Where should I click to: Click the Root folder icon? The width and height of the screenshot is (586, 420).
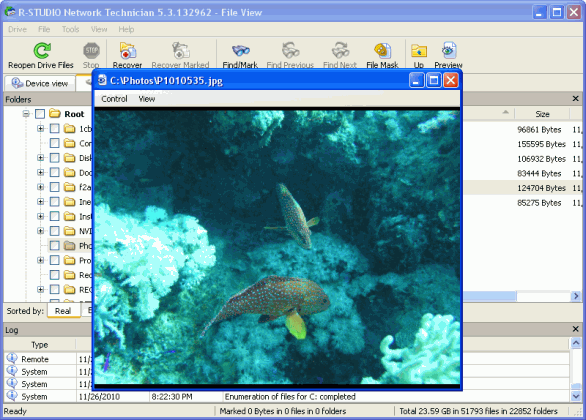tap(55, 113)
